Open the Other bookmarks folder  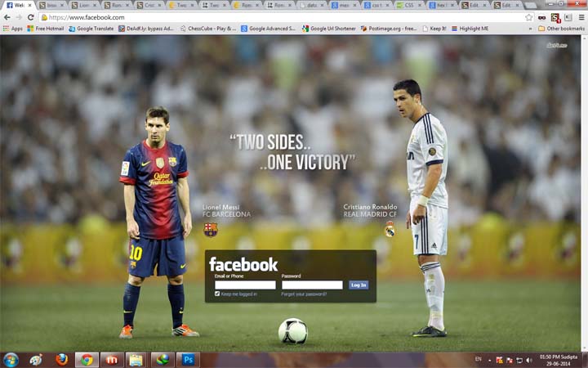[561, 29]
